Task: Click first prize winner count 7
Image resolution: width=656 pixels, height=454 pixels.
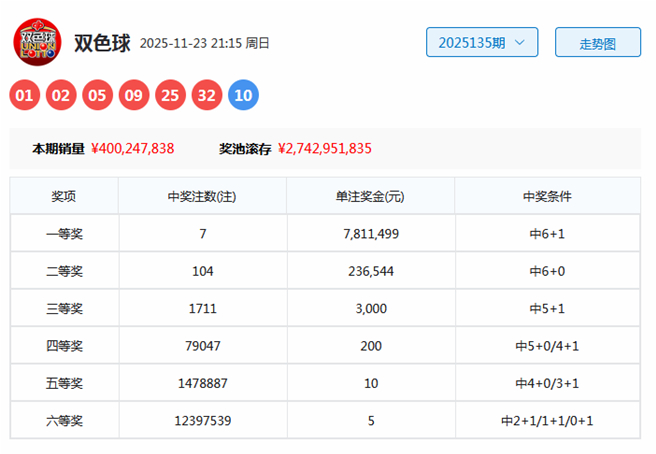Action: coord(203,233)
